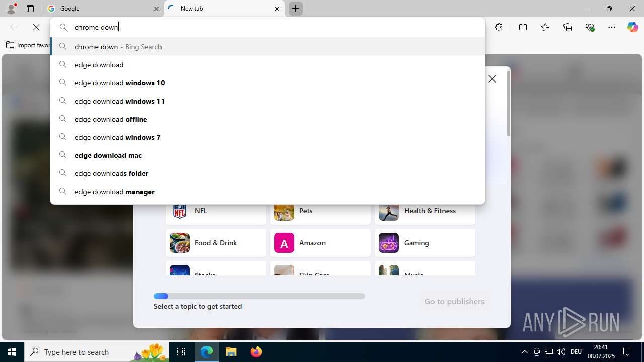This screenshot has height=362, width=644.
Task: Choose the 'edge download' suggestion
Action: (x=267, y=65)
